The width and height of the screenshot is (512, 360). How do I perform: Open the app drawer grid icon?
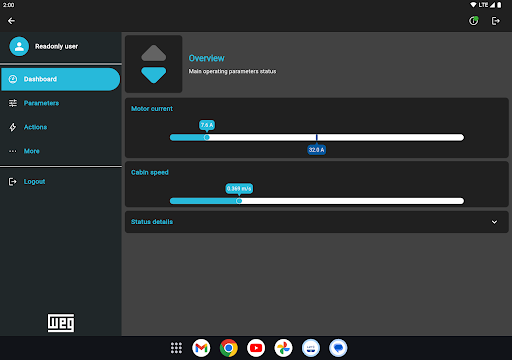176,348
